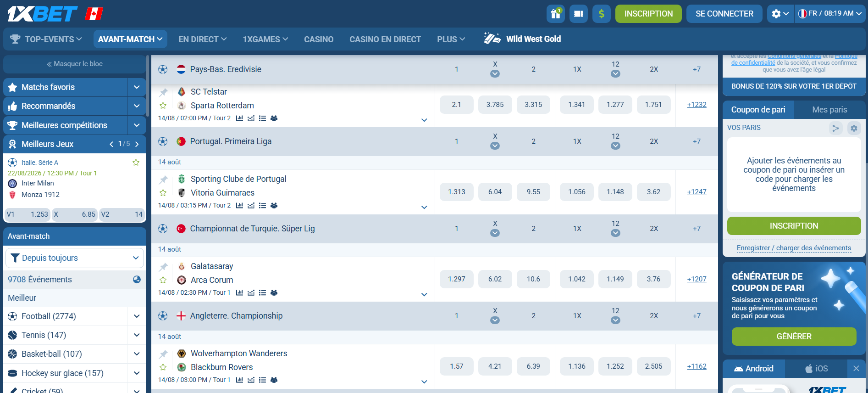This screenshot has height=393, width=868.
Task: Open coupon settings gear in Vos Paris
Action: [x=854, y=128]
